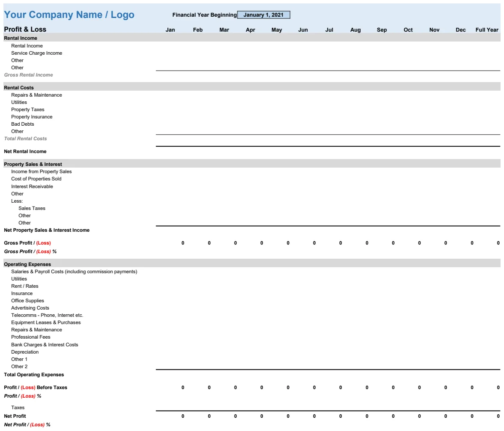Click the Salaries & Payroll Costs row label
The image size is (504, 431).
coord(74,272)
